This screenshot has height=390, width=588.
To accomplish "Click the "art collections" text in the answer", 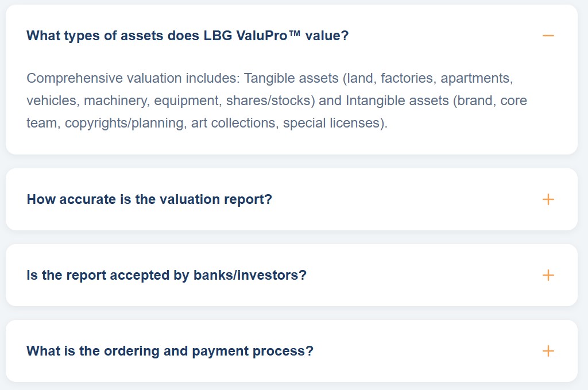I will pos(234,123).
